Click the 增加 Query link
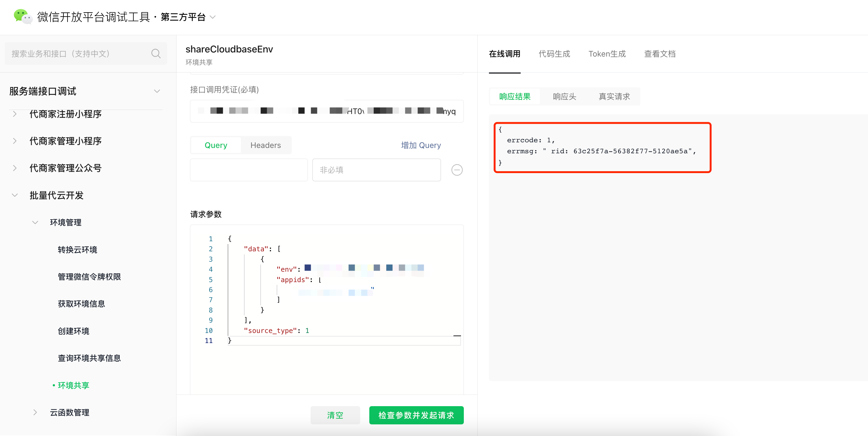The width and height of the screenshot is (868, 436). click(420, 145)
